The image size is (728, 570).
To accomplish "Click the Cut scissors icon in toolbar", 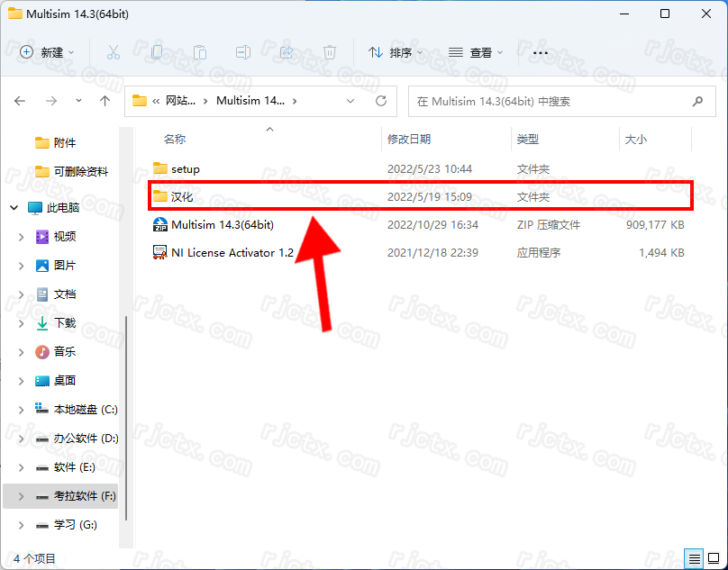I will click(114, 52).
